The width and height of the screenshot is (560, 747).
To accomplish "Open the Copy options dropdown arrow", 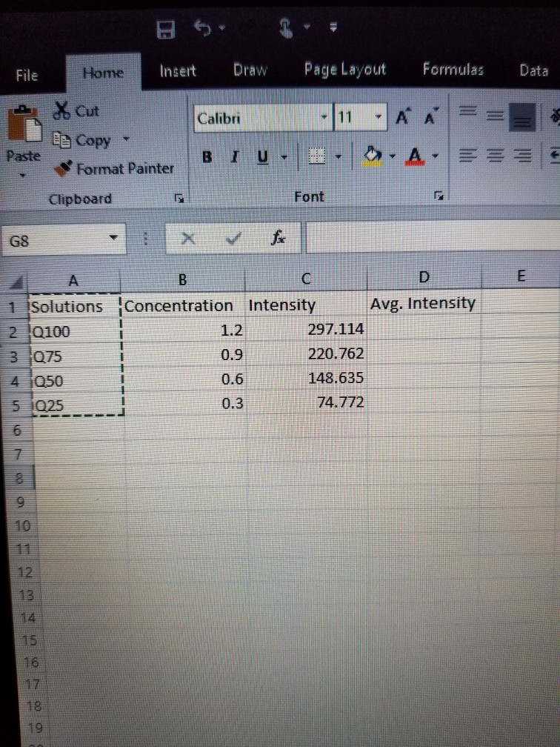I will point(126,139).
